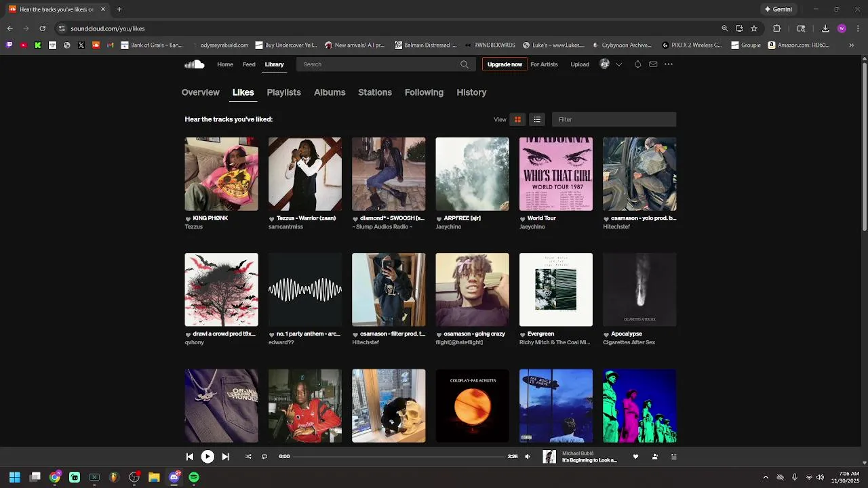868x488 pixels.
Task: Switch to list view of likes
Action: pos(537,119)
